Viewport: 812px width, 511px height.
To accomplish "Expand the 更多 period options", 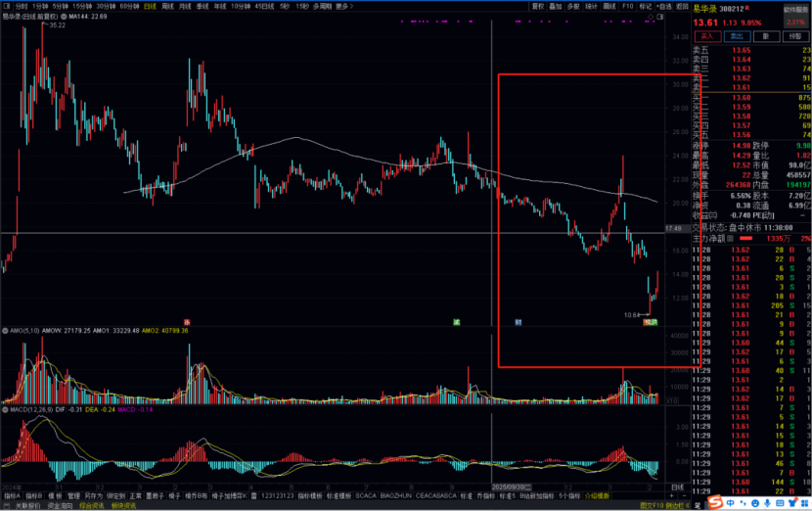I will 341,5.
